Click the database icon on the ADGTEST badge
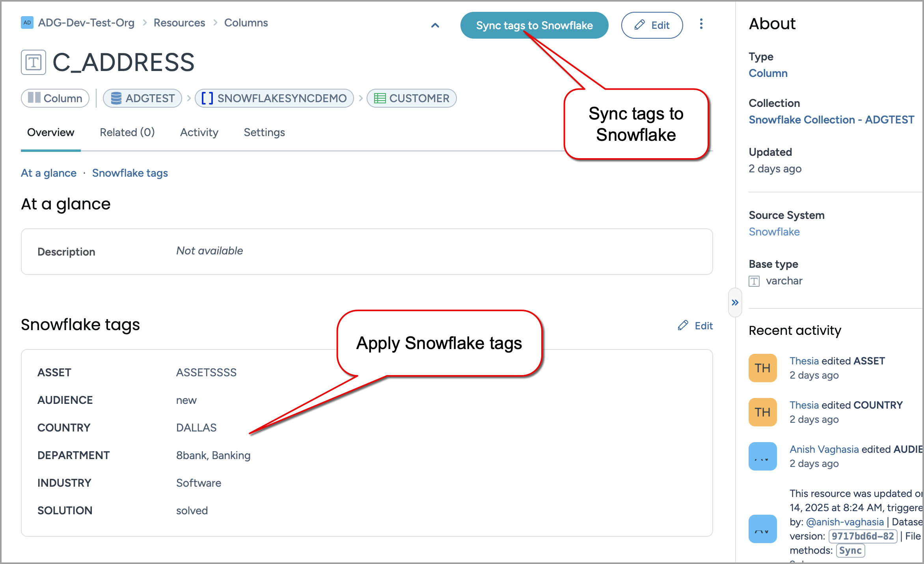 [116, 98]
